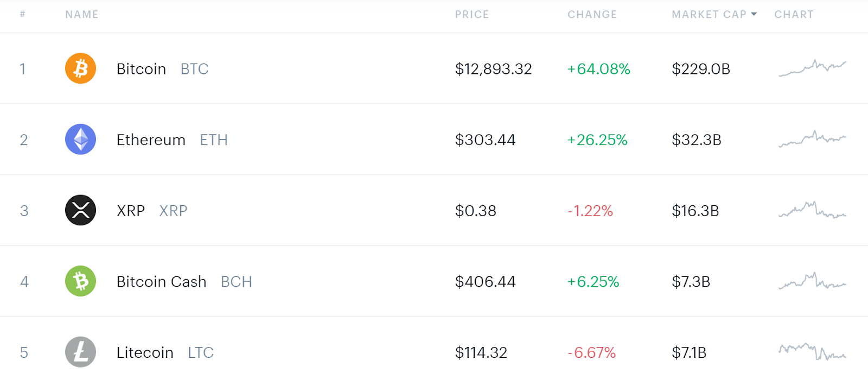Click the Bitcoin Cash sparkline chart

click(x=812, y=281)
